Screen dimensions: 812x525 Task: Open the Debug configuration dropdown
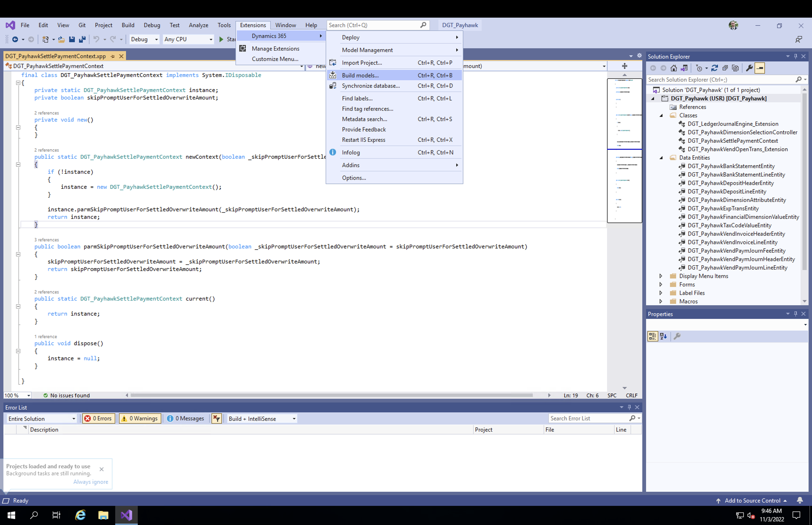pos(144,39)
